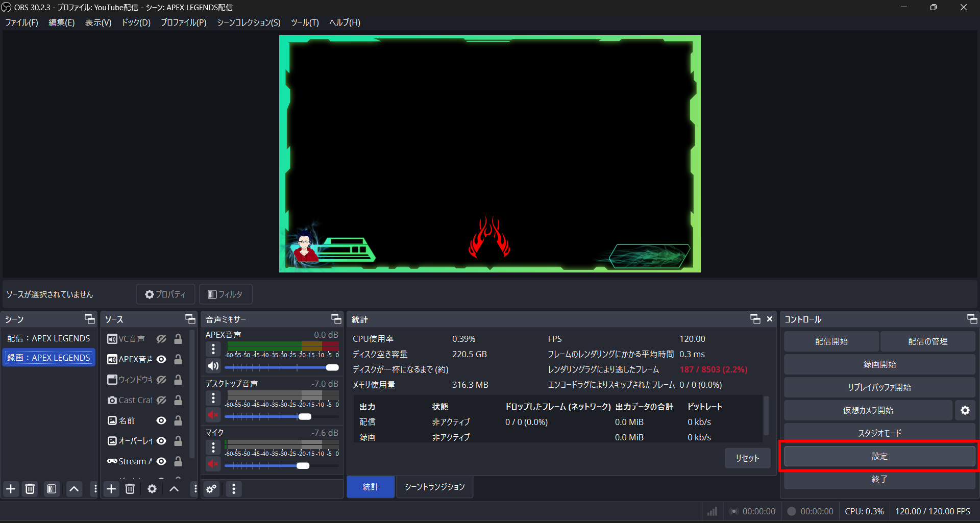Move selected source up with chevron icon
Image resolution: width=980 pixels, height=523 pixels.
click(x=174, y=489)
